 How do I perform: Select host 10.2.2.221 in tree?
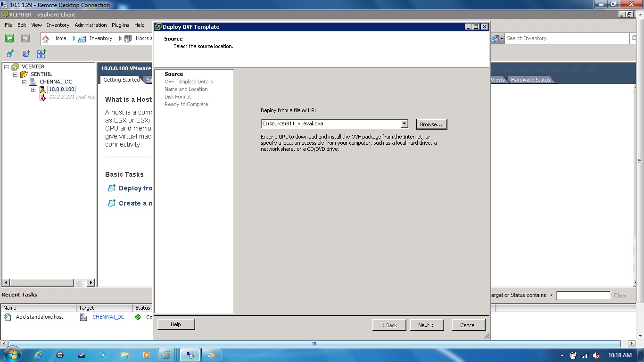point(71,97)
